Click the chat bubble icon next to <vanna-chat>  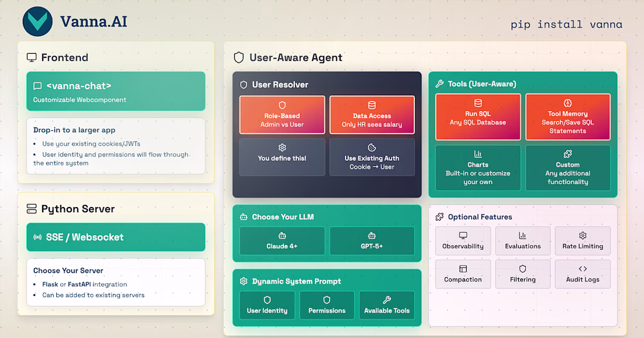click(x=37, y=86)
